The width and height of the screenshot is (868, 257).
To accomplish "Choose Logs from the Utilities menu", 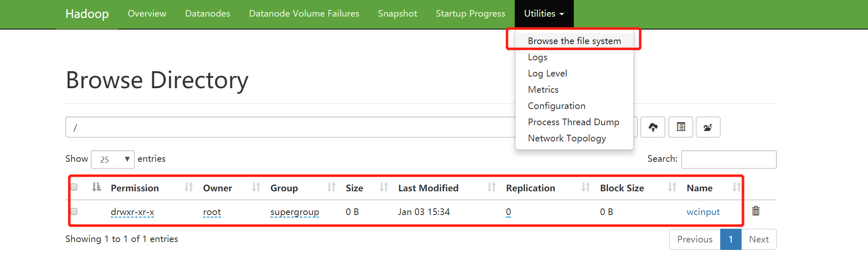I will pos(538,57).
